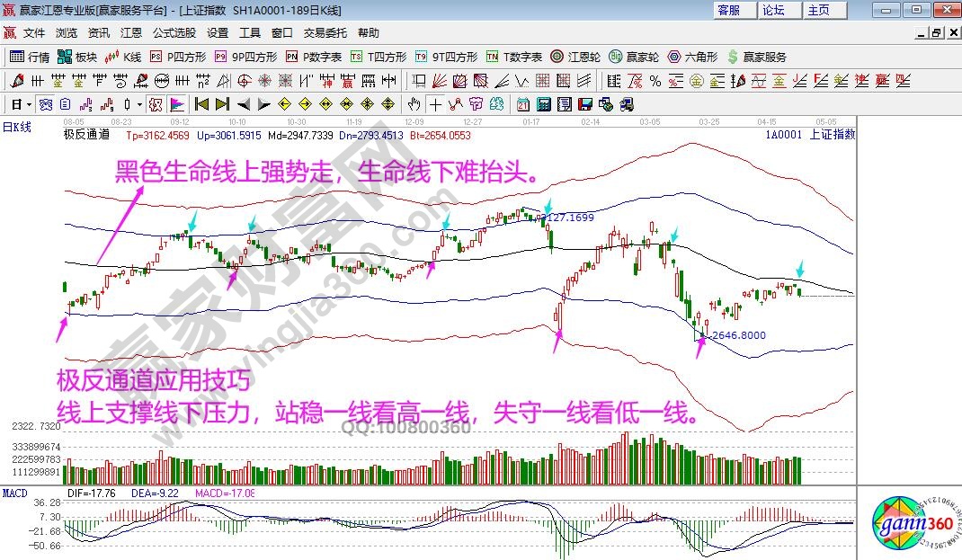The width and height of the screenshot is (962, 560).
Task: Jump to first bar using skip-to-start arrow
Action: point(202,103)
